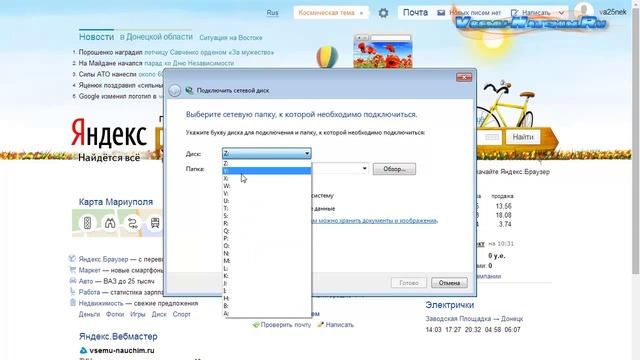This screenshot has height=360, width=640.
Task: Click the Маркет shopping cart icon
Action: click(72, 269)
